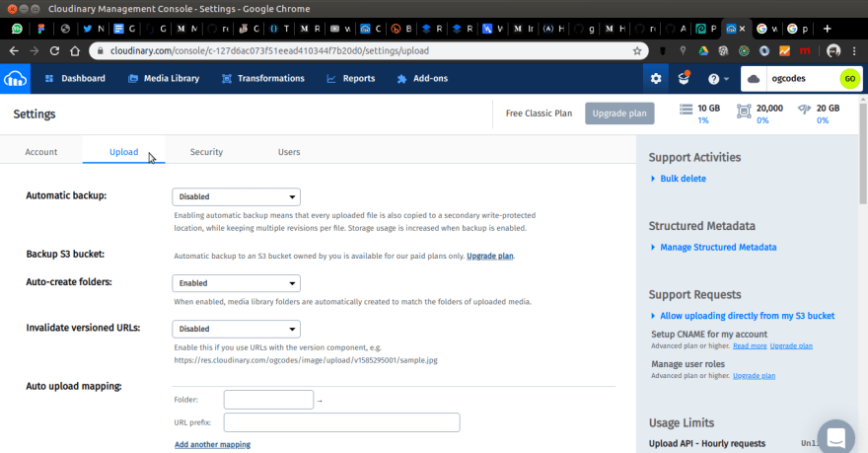Click the orange chart extension icon
Screen dimensions: 868x453
784,51
